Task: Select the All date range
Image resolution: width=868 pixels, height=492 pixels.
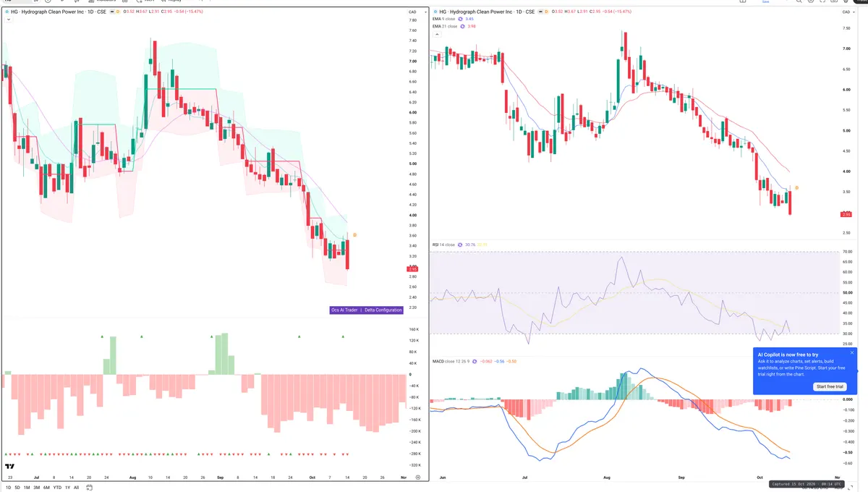Action: pos(76,488)
